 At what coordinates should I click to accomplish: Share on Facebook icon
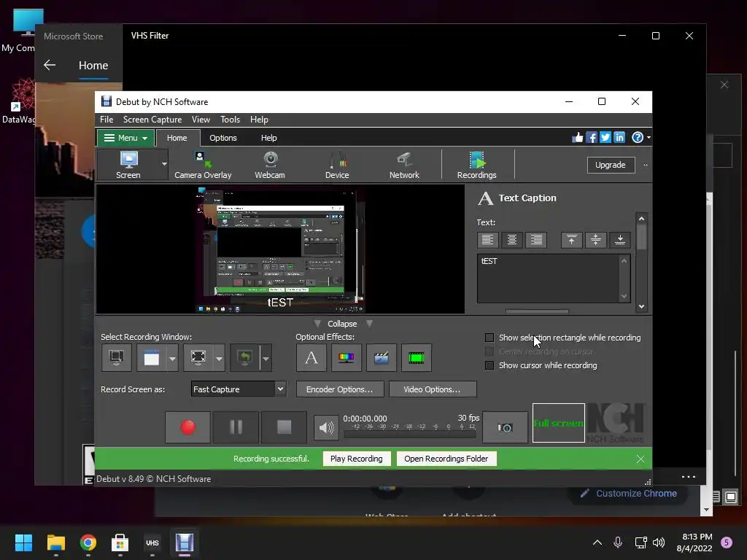591,138
